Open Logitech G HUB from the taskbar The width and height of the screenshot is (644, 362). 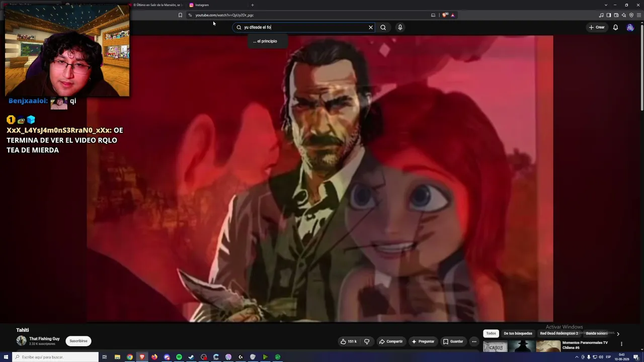coord(240,357)
